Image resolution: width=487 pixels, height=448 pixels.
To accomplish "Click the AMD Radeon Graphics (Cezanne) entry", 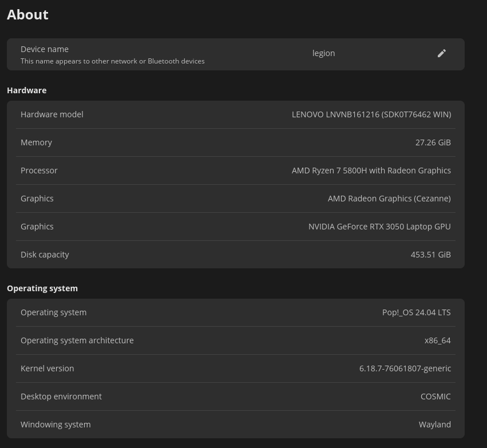I will pyautogui.click(x=389, y=199).
